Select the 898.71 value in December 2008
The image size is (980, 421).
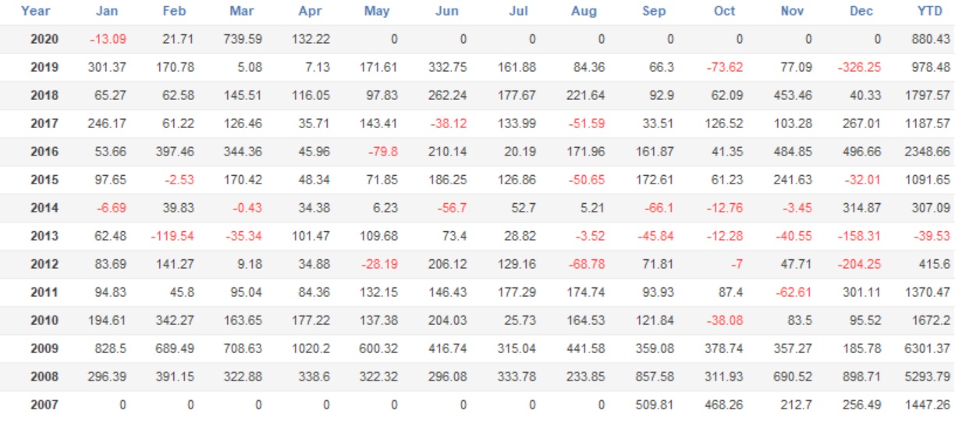pyautogui.click(x=861, y=376)
